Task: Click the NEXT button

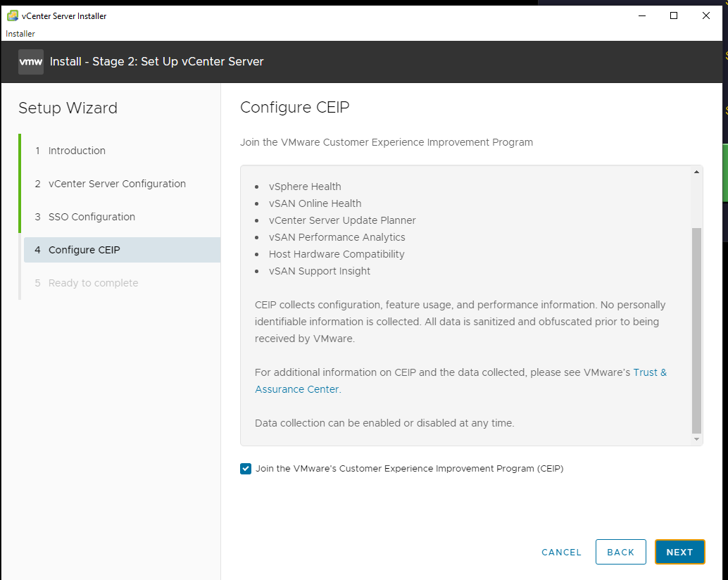Action: pyautogui.click(x=679, y=552)
